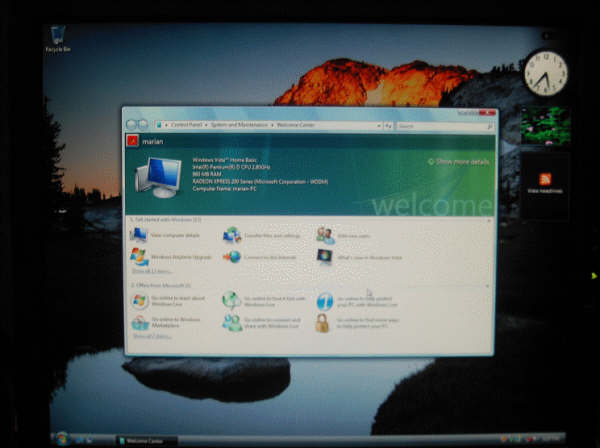
Task: Click the notification area tray icons
Action: point(520,438)
